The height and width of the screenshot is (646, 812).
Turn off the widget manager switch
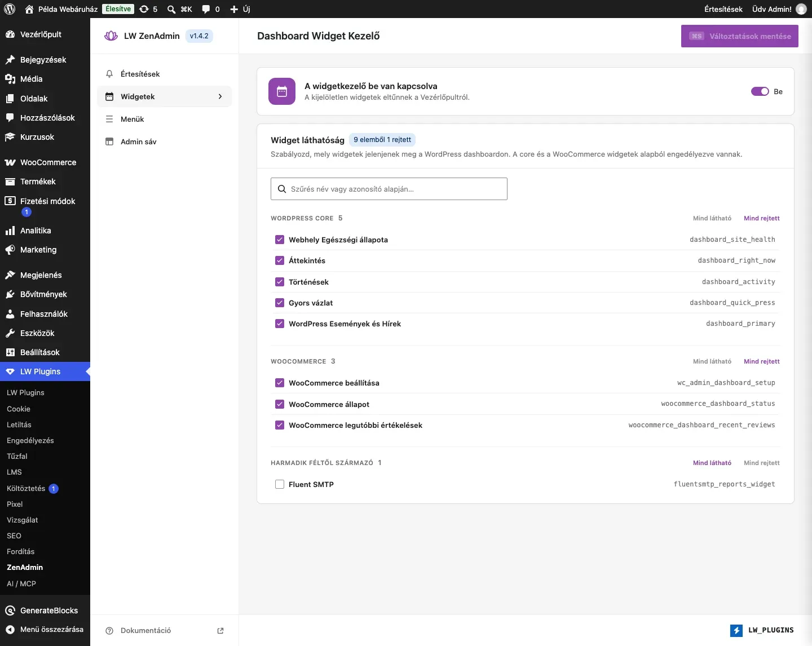[760, 91]
